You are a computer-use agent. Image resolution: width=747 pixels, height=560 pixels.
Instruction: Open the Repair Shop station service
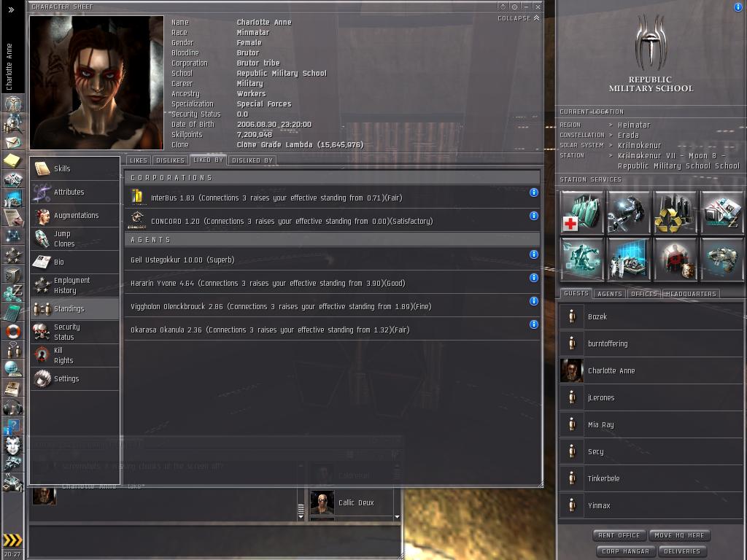click(x=628, y=212)
